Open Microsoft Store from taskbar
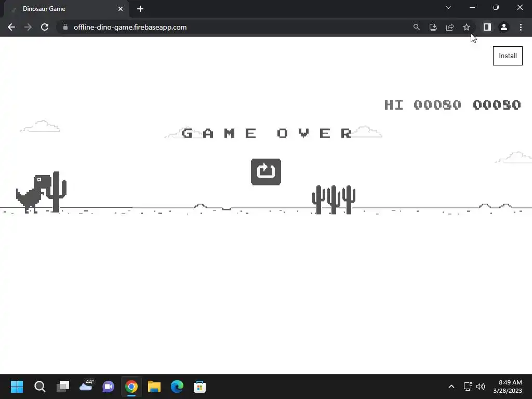The width and height of the screenshot is (532, 399). [199, 387]
